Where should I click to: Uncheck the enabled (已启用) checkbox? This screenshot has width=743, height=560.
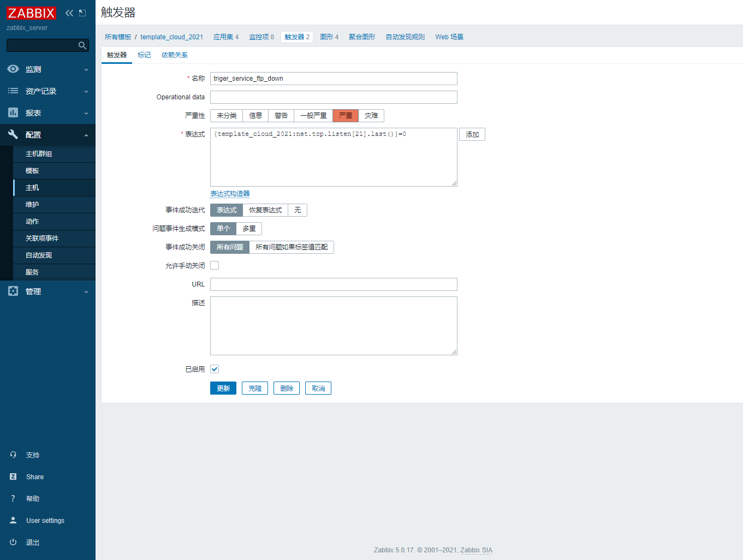pyautogui.click(x=215, y=369)
